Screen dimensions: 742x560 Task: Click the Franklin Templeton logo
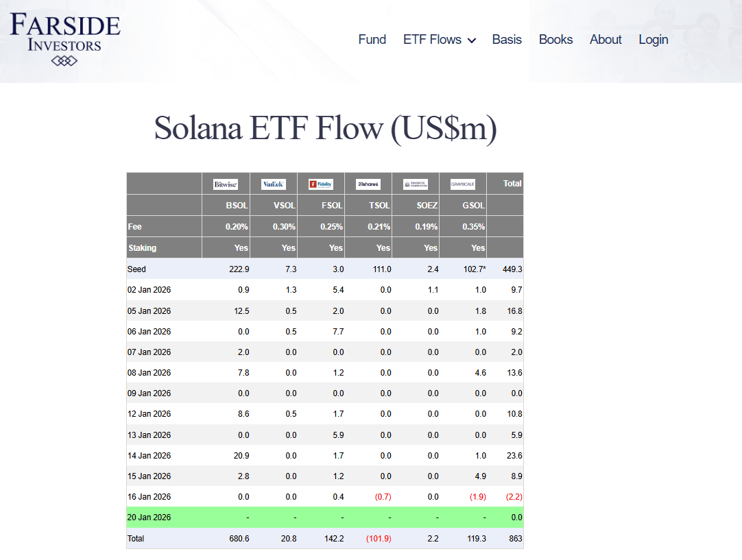[416, 184]
